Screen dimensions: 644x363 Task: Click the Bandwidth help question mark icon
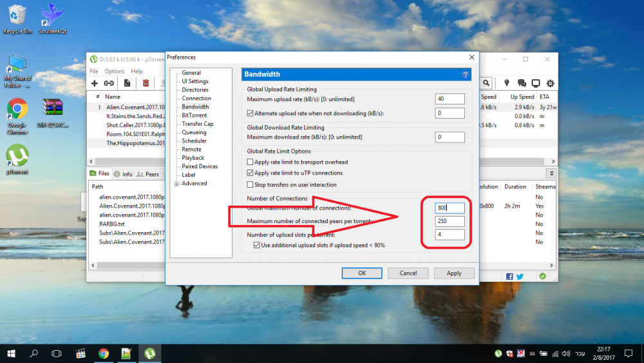pyautogui.click(x=465, y=74)
